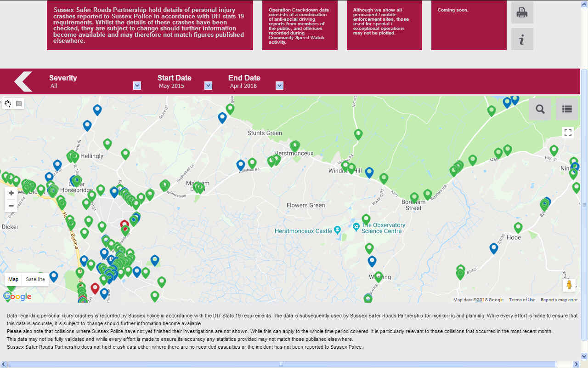Click the blue marker nearest the Satellite button

pos(54,276)
